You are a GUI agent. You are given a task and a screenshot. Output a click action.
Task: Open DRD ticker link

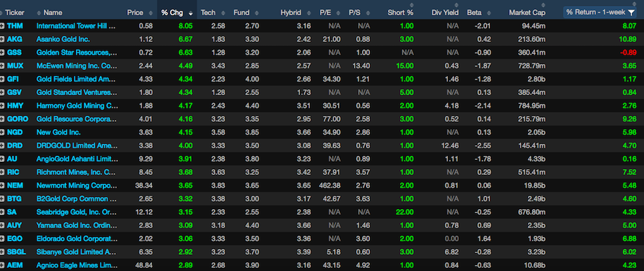point(15,146)
